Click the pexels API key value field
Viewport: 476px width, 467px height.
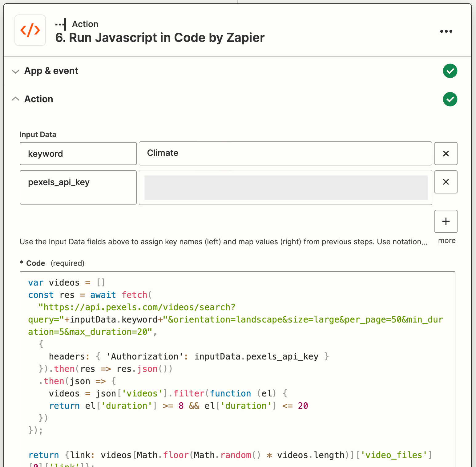tap(286, 187)
